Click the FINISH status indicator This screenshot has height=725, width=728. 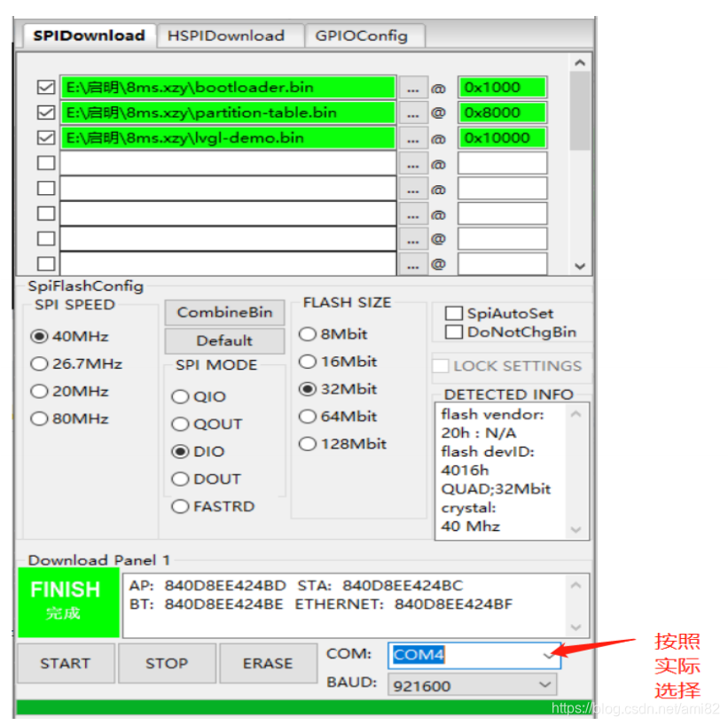coord(68,602)
